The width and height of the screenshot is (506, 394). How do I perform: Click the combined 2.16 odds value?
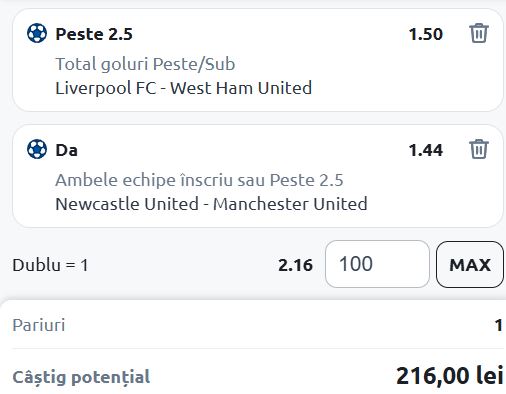point(295,265)
